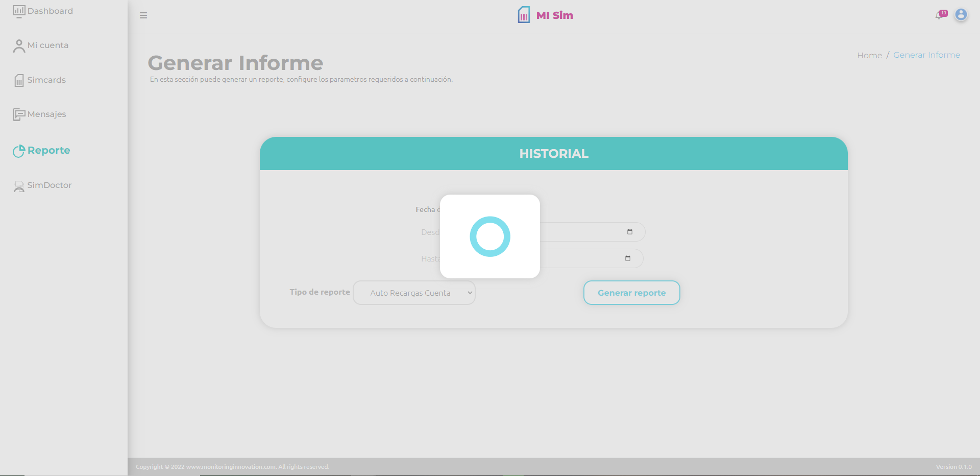Click the Mi cuenta person icon
The image size is (980, 476).
tap(19, 46)
